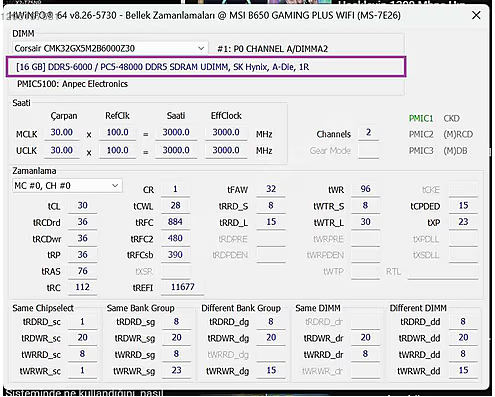Close the HWiNFO memory timings window
Screen dimensions: 495x397
[476, 15]
